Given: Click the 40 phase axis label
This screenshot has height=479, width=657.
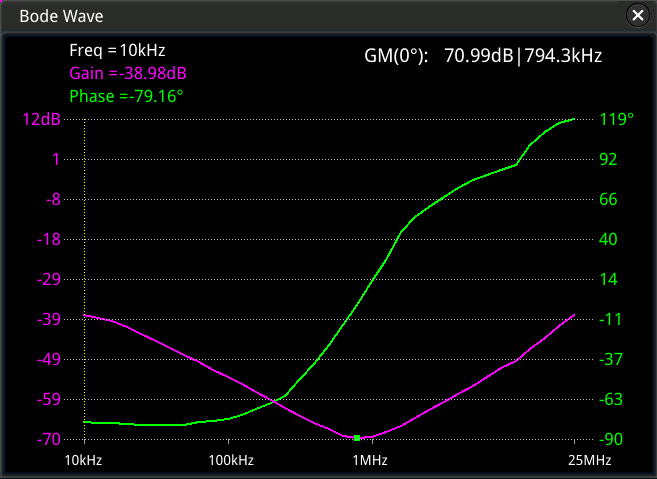Looking at the screenshot, I should [x=608, y=239].
